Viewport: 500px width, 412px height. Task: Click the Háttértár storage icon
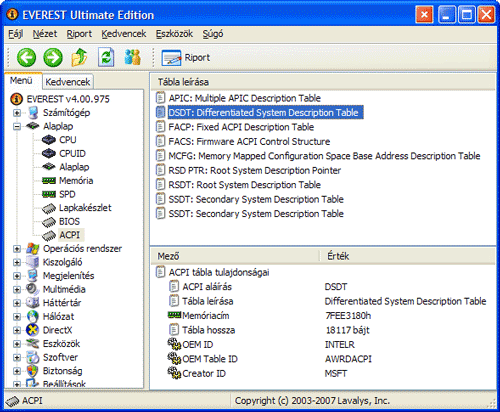[x=33, y=303]
